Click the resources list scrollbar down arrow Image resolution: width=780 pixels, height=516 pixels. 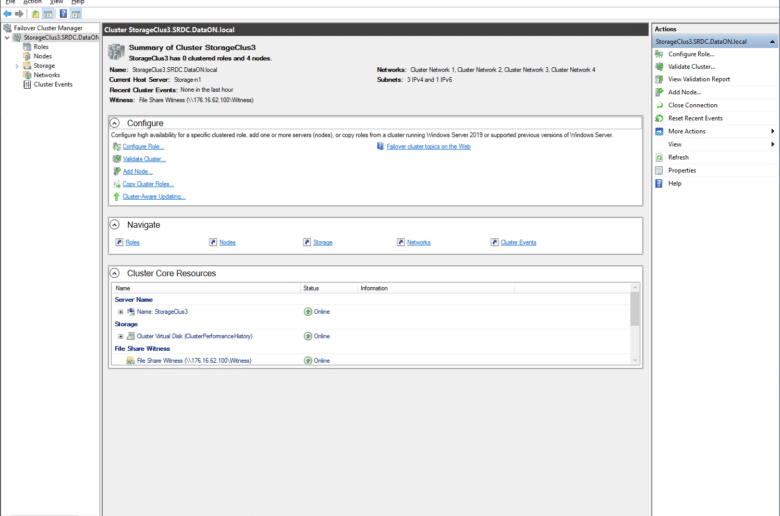point(635,360)
